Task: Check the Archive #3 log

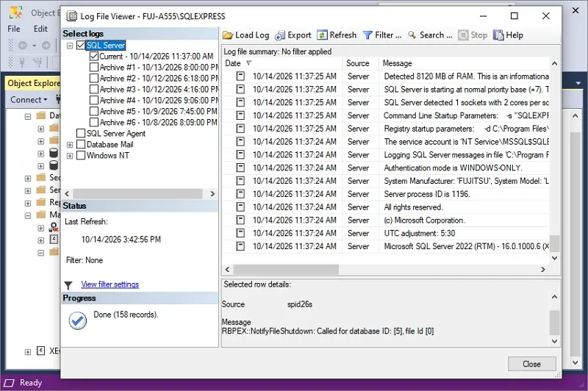Action: [94, 89]
